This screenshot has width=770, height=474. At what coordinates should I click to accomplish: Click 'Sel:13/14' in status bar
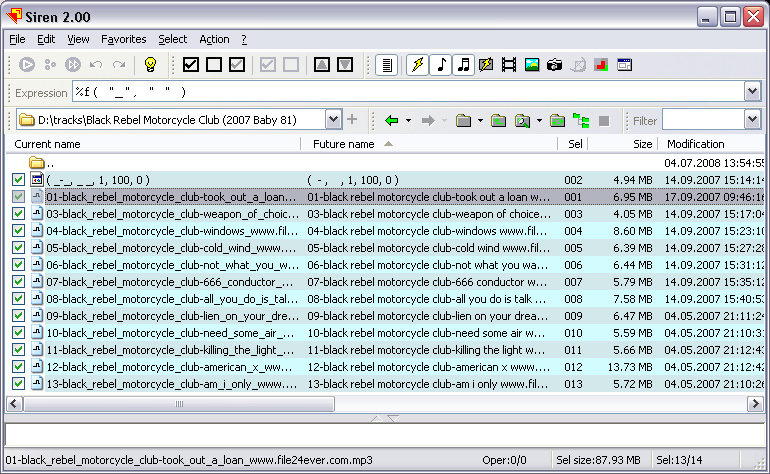click(679, 460)
